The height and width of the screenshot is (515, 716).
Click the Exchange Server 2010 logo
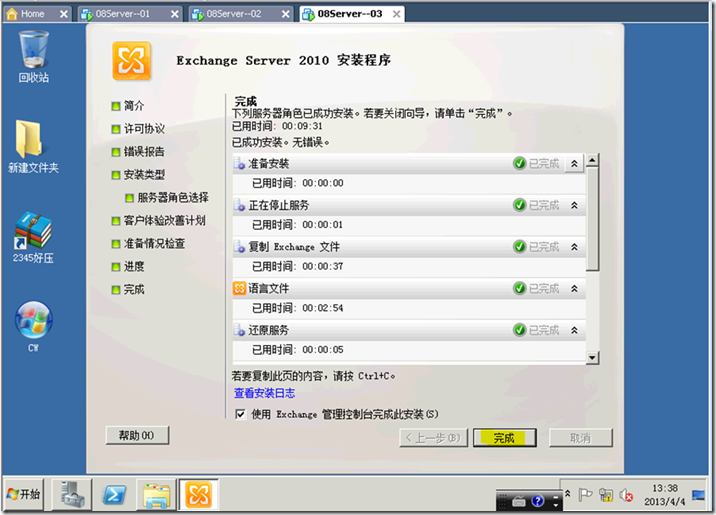(x=132, y=61)
